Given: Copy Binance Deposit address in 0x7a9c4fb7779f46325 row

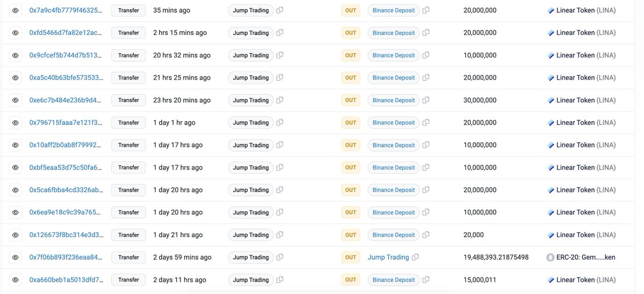Looking at the screenshot, I should 426,10.
